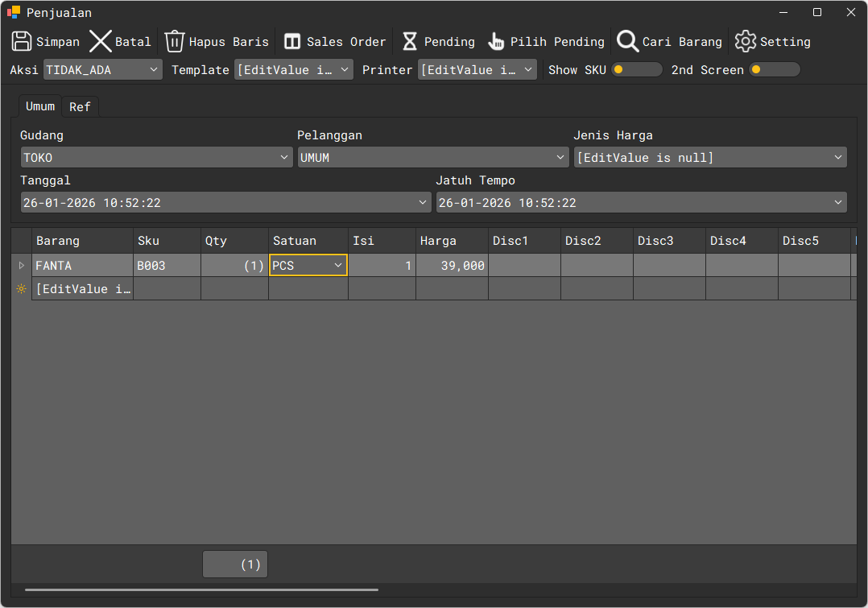
Task: Click the Qty cell of the FANTA row
Action: [234, 266]
